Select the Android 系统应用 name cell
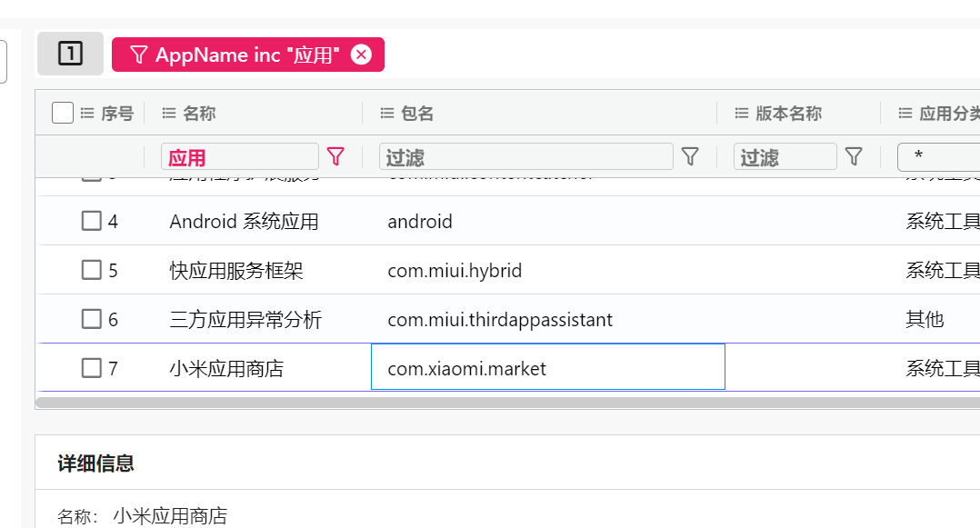The width and height of the screenshot is (980, 528). point(244,221)
